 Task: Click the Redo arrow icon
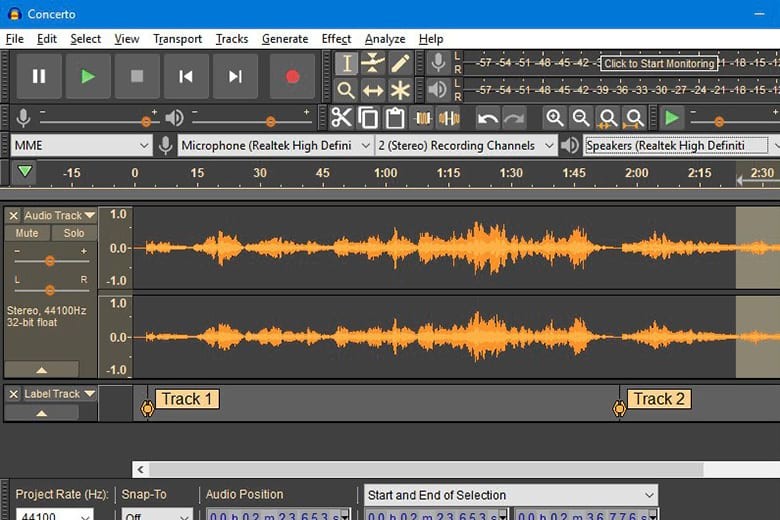[514, 118]
